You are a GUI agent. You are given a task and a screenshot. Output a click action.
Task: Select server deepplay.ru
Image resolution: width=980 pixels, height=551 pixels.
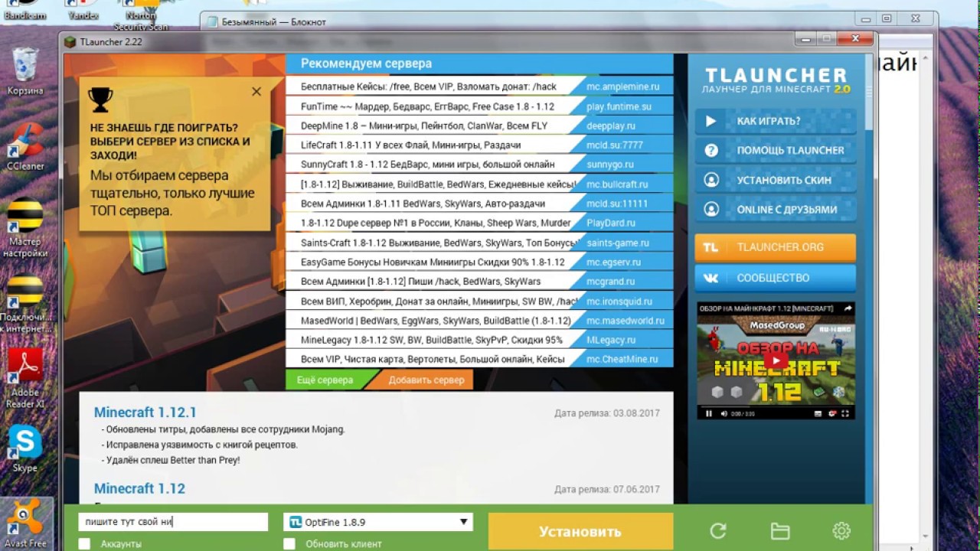[479, 126]
